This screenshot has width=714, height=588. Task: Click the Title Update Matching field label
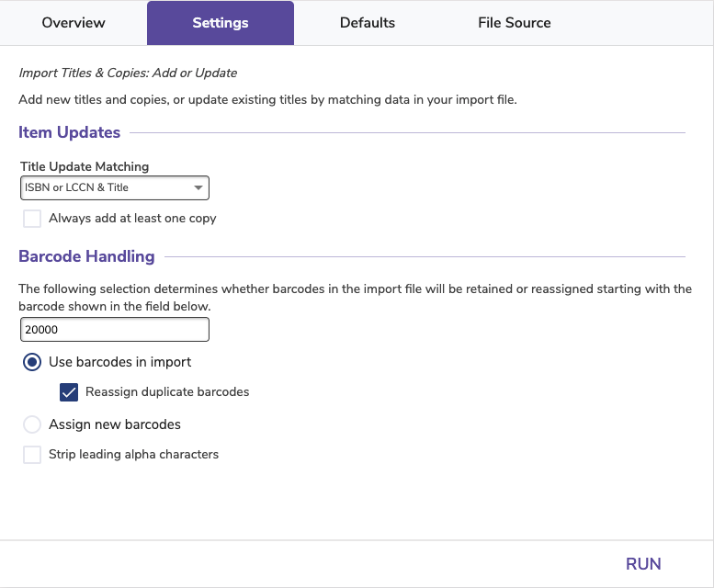coord(85,166)
